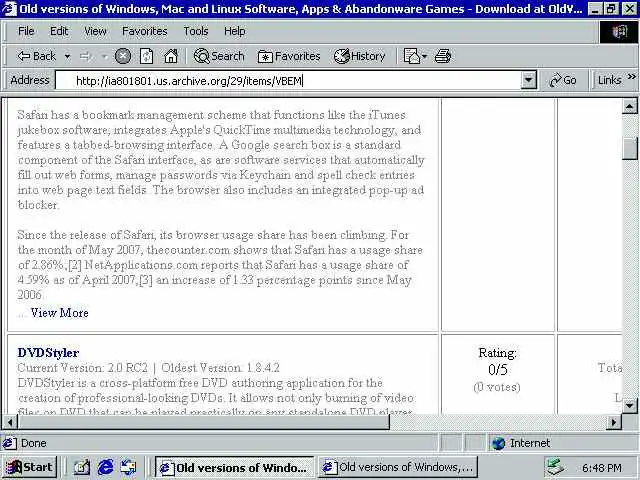The image size is (640, 480).
Task: Click the system tray network icon
Action: 556,467
